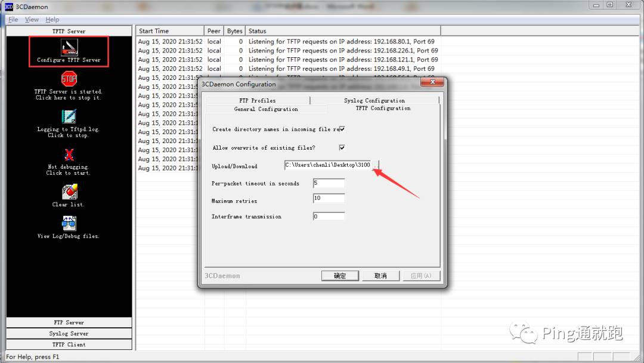Viewport: 644px width, 363px height.
Task: Click the browse button beside Upload/Download path
Action: pos(375,165)
